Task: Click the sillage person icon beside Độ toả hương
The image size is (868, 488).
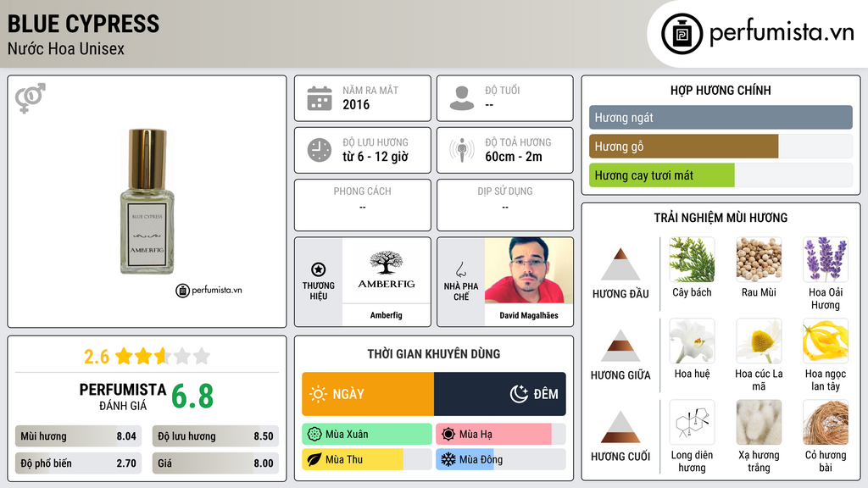Action: [x=462, y=150]
